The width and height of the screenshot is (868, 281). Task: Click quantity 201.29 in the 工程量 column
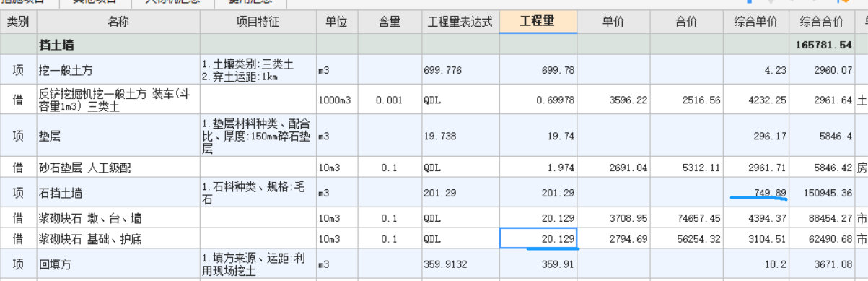pos(558,193)
